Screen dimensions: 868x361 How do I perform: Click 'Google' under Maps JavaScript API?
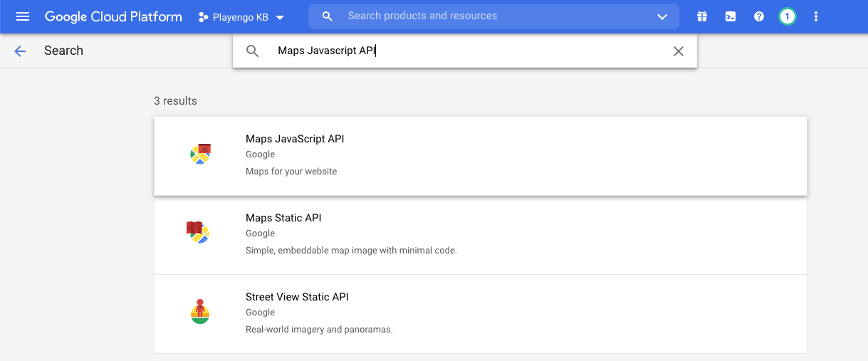pos(260,155)
